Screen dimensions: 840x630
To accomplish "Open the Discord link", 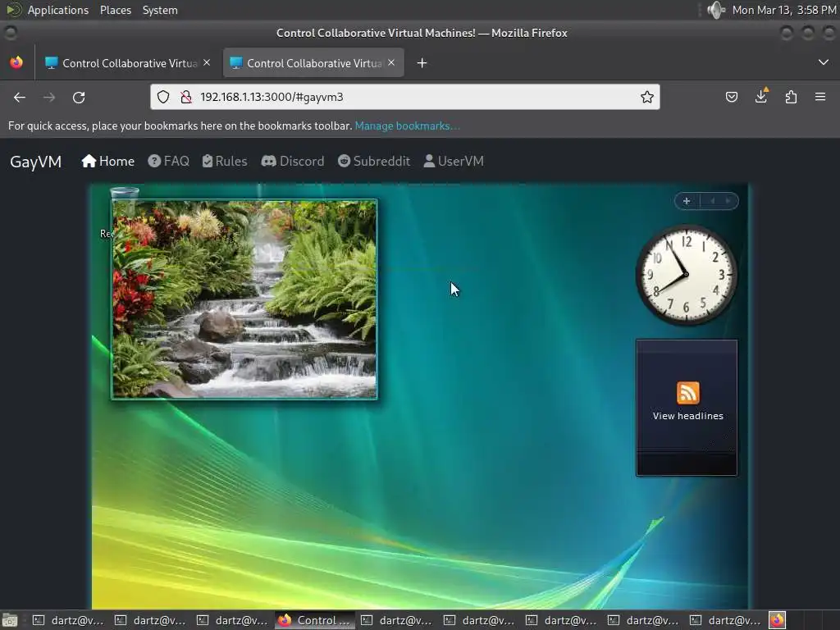I will (x=293, y=162).
